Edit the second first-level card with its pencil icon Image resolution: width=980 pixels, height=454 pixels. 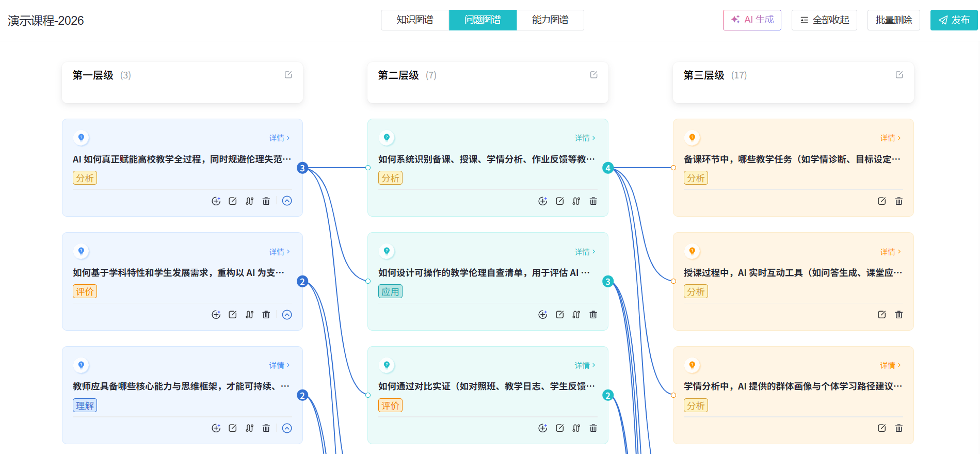coord(233,315)
